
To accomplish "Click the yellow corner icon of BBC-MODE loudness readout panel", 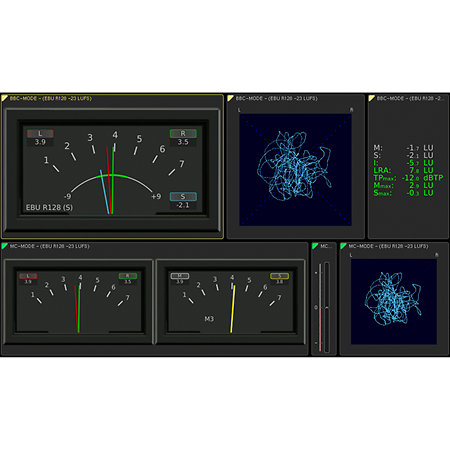I will click(x=372, y=98).
